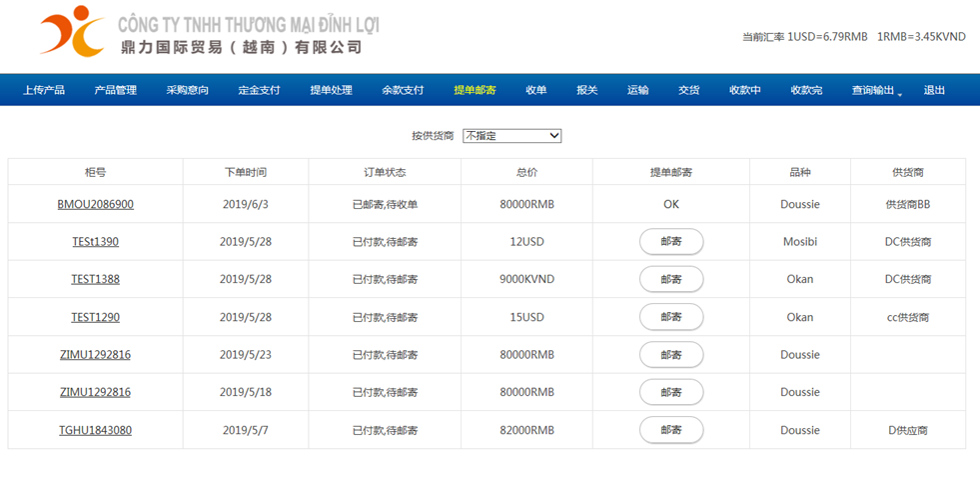Select the highlighted 提单邮寄 tab
This screenshot has width=980, height=480.
[475, 90]
